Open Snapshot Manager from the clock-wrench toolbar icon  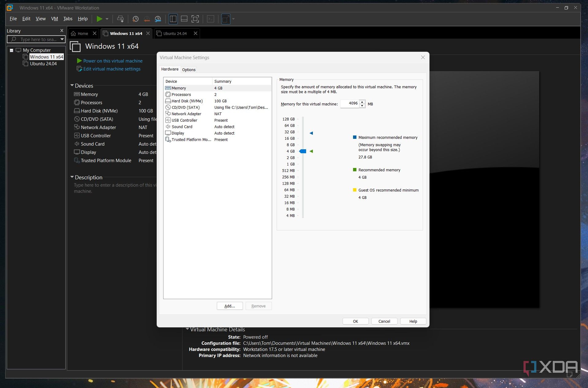pos(158,19)
